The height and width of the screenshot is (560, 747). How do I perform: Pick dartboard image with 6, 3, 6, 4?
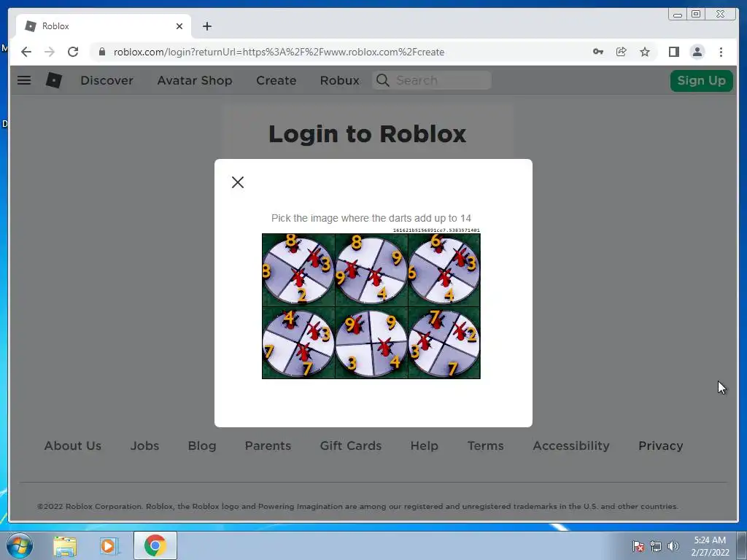(x=444, y=270)
